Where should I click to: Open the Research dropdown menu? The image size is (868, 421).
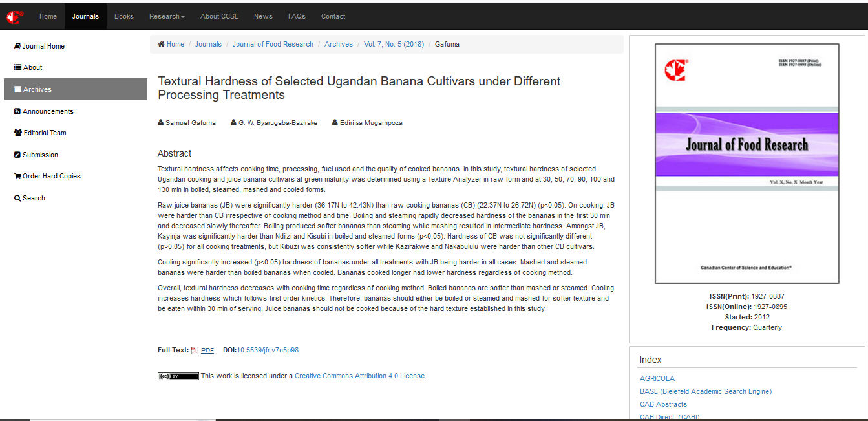(x=167, y=16)
